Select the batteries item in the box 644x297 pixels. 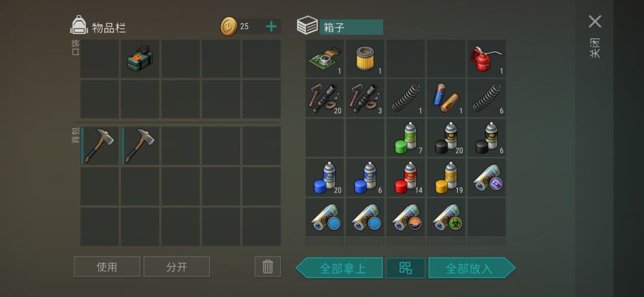(x=446, y=98)
